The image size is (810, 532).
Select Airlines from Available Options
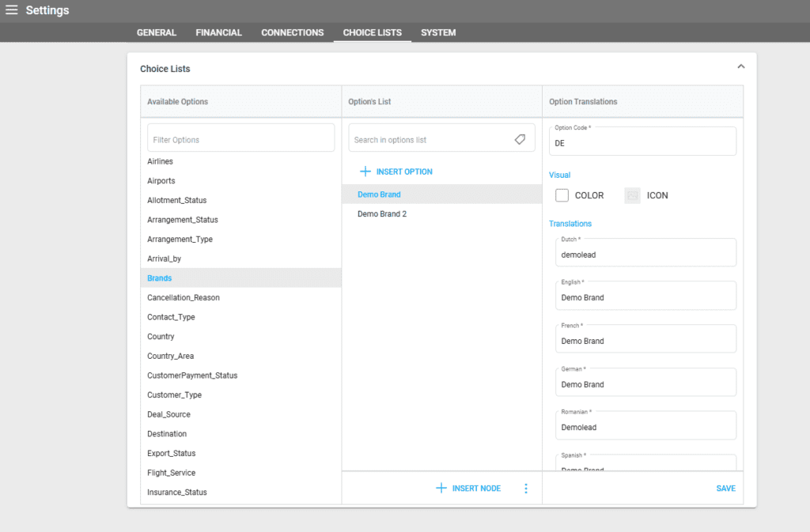tap(161, 161)
